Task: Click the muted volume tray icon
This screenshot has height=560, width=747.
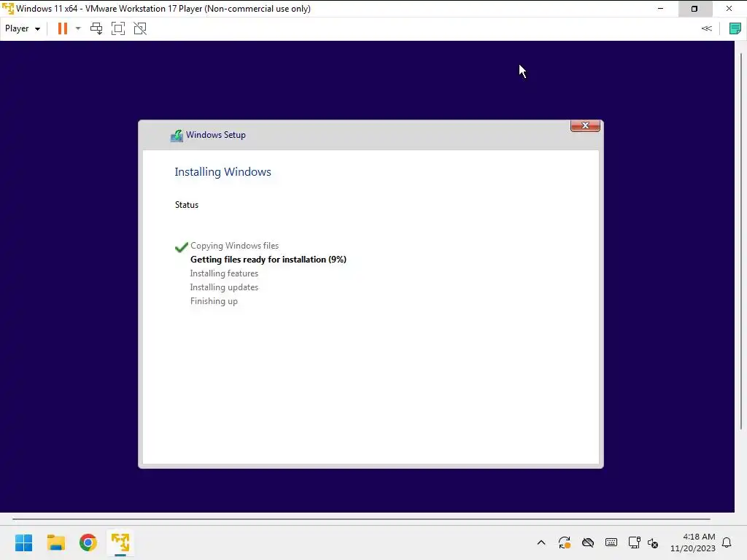Action: pyautogui.click(x=653, y=542)
